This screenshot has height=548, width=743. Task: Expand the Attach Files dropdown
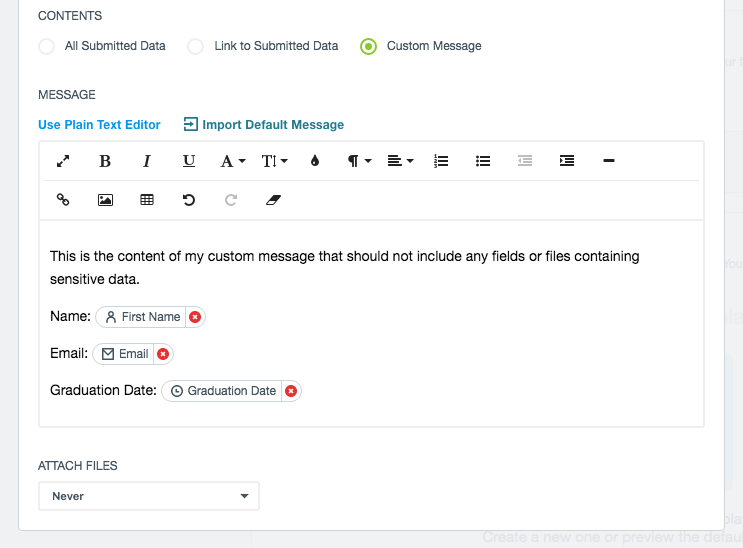pos(148,496)
